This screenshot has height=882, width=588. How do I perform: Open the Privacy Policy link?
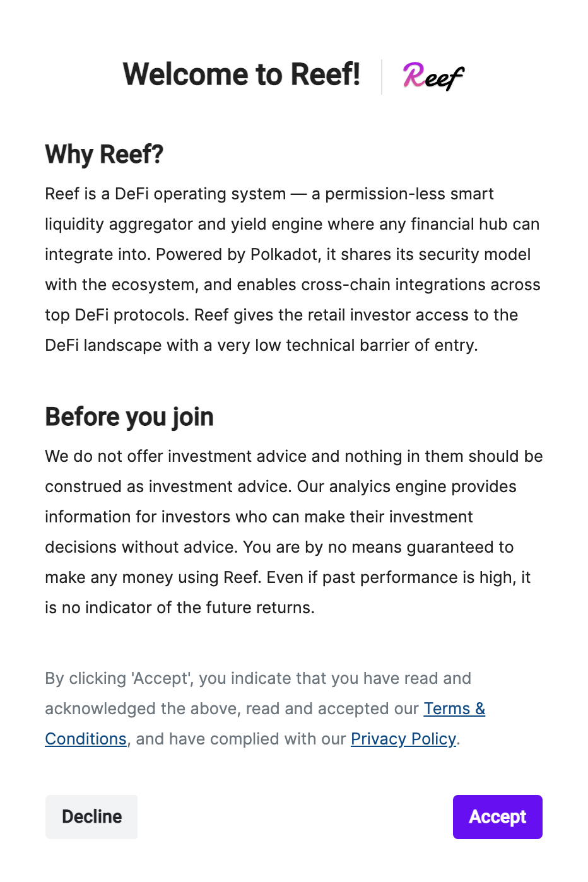[x=403, y=739]
